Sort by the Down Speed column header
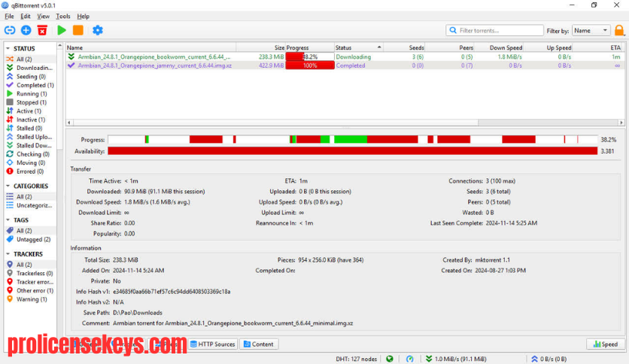 tap(499, 47)
